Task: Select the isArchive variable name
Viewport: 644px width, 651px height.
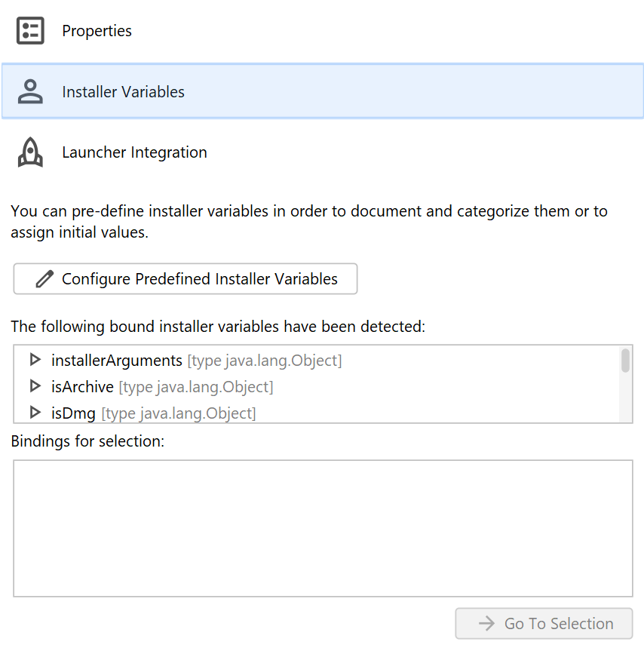Action: [x=82, y=387]
